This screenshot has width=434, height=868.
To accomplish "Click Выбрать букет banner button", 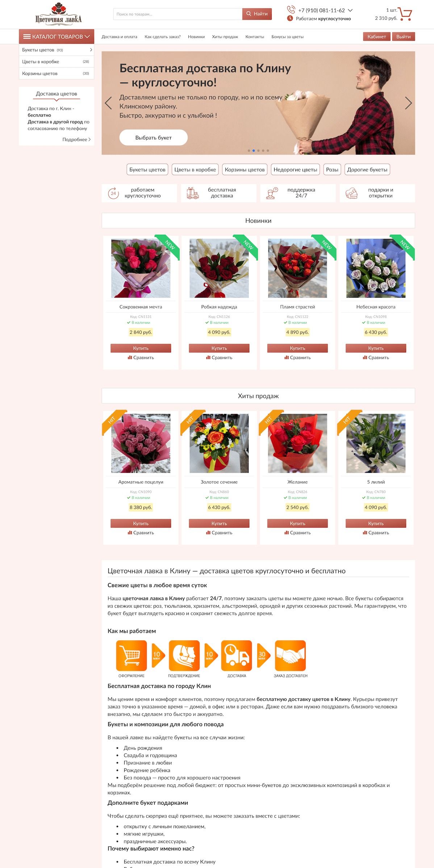I will [x=154, y=138].
